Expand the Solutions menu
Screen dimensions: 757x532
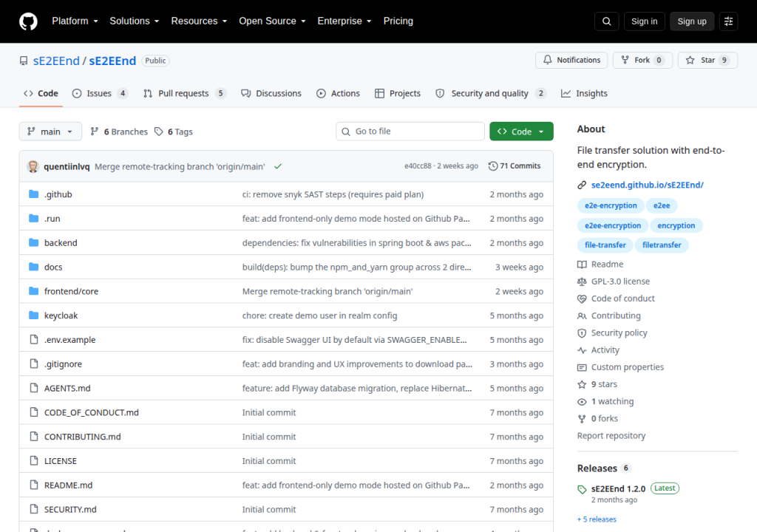pyautogui.click(x=135, y=21)
